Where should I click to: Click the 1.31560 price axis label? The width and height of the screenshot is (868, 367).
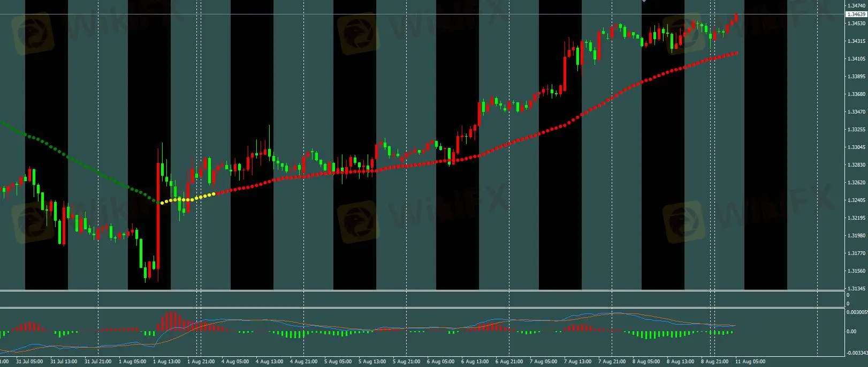pos(857,271)
